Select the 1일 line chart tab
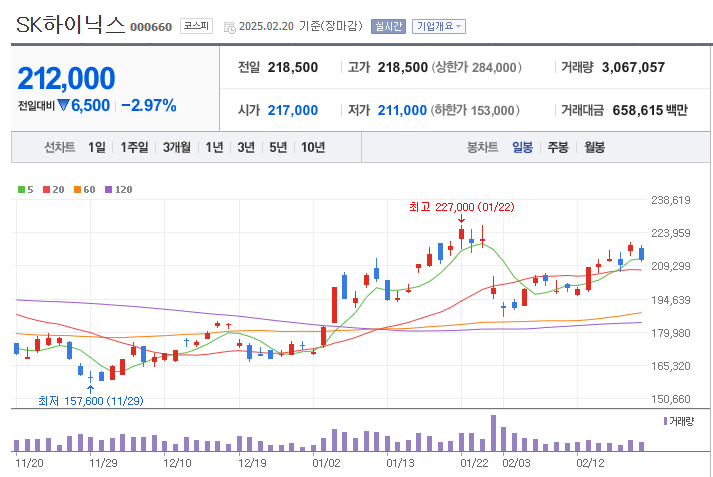Viewport: 713px width, 477px height. coord(97,147)
